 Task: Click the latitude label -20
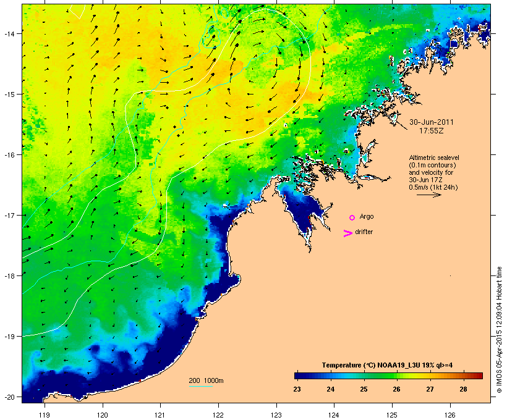pyautogui.click(x=9, y=397)
